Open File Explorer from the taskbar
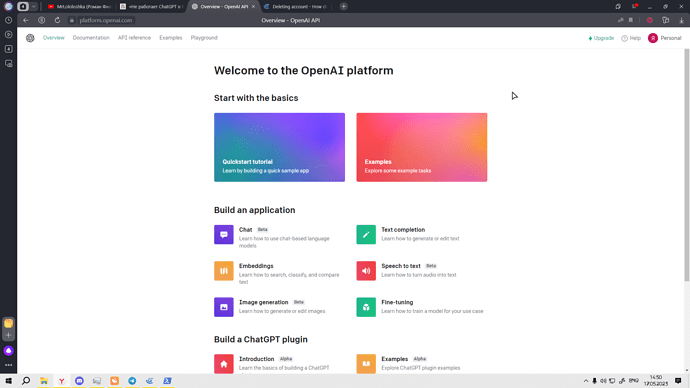The width and height of the screenshot is (690, 388). tap(44, 381)
